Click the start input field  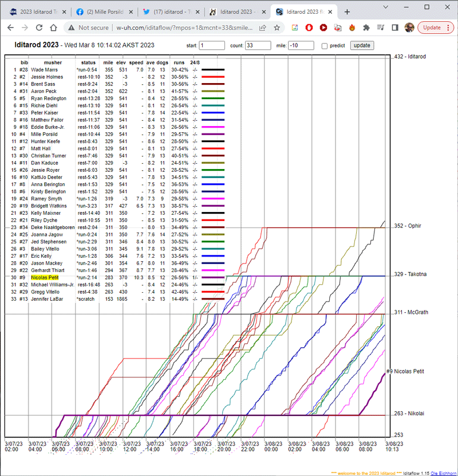pos(212,45)
